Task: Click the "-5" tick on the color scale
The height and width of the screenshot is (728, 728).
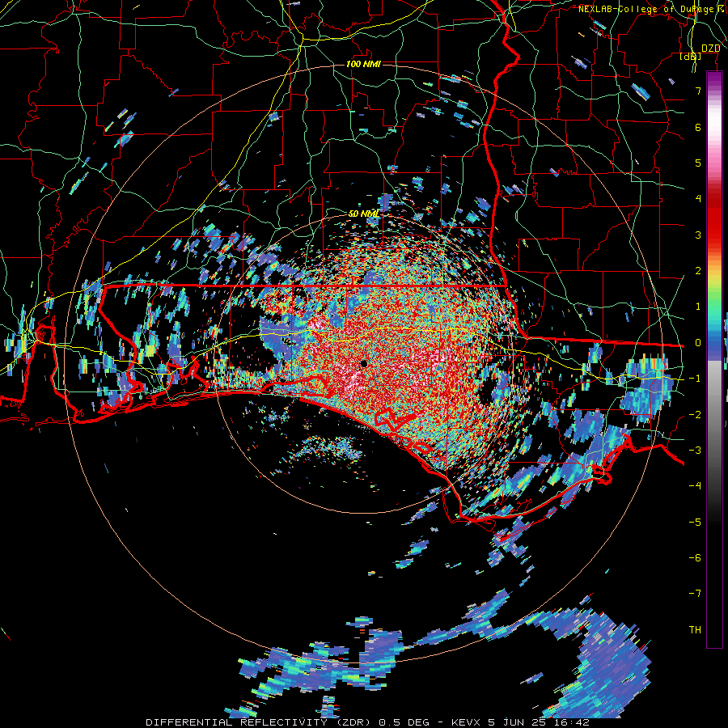Action: 695,523
